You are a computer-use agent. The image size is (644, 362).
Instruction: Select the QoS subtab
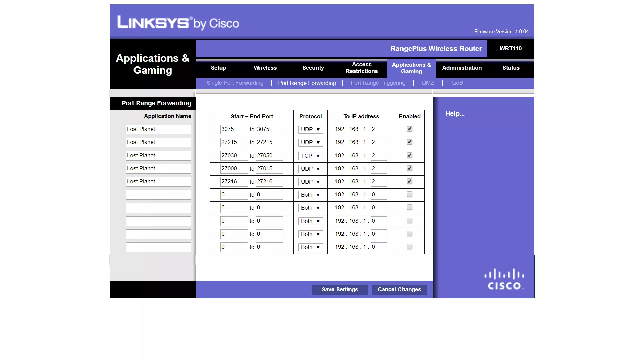pyautogui.click(x=457, y=83)
